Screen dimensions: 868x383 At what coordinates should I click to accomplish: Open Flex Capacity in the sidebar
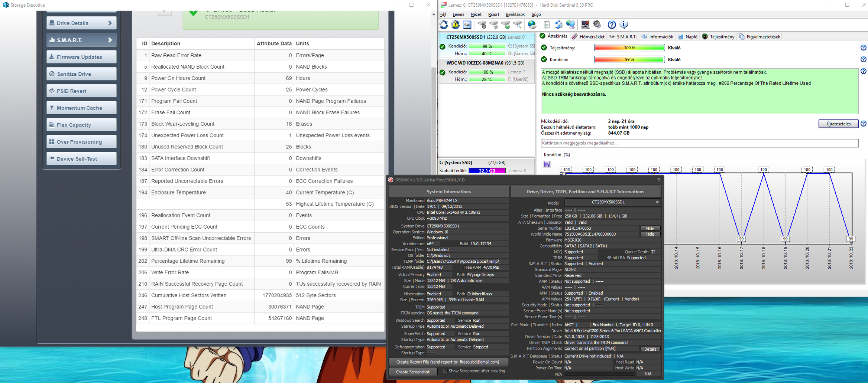pos(81,125)
